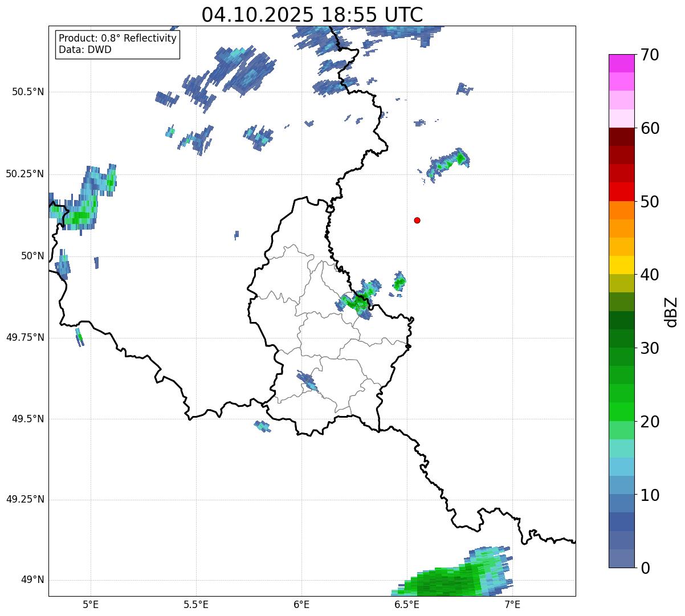Pick the bright red colorbar swatch just above 50

(621, 191)
